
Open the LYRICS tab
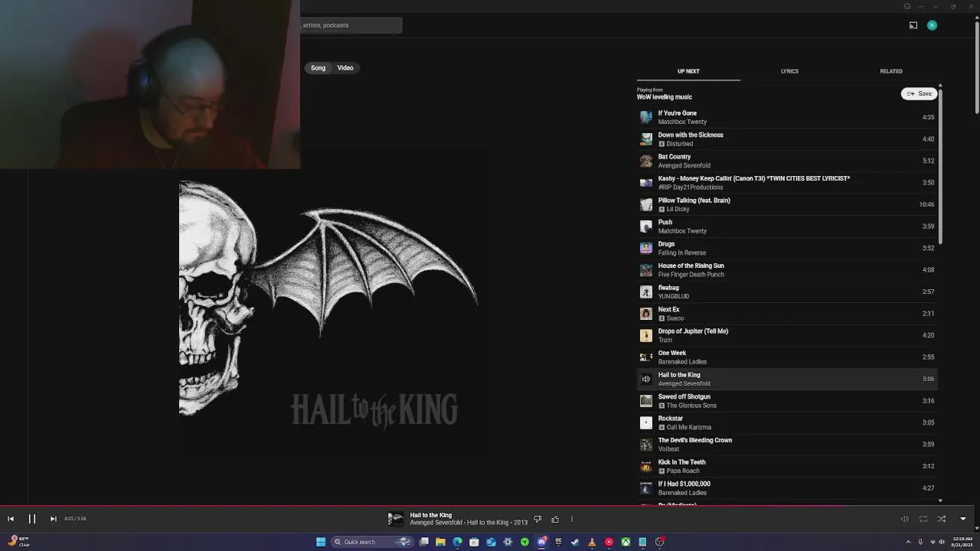coord(789,71)
